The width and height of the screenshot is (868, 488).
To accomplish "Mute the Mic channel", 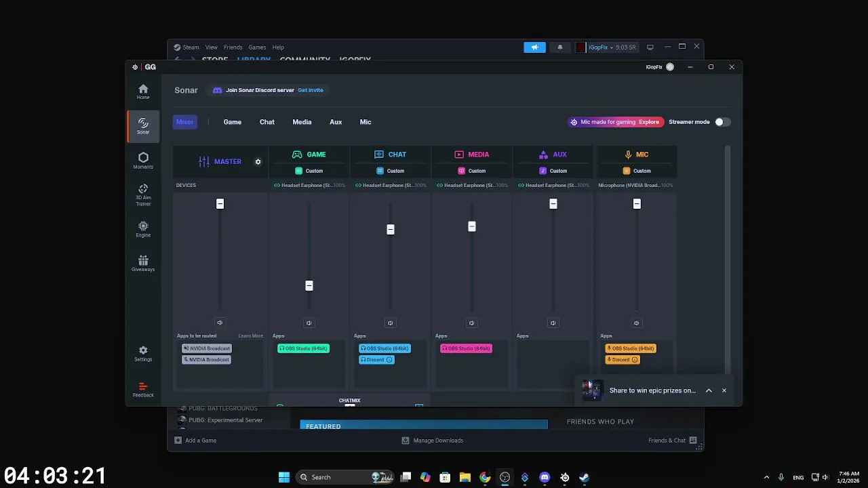I will pos(636,323).
